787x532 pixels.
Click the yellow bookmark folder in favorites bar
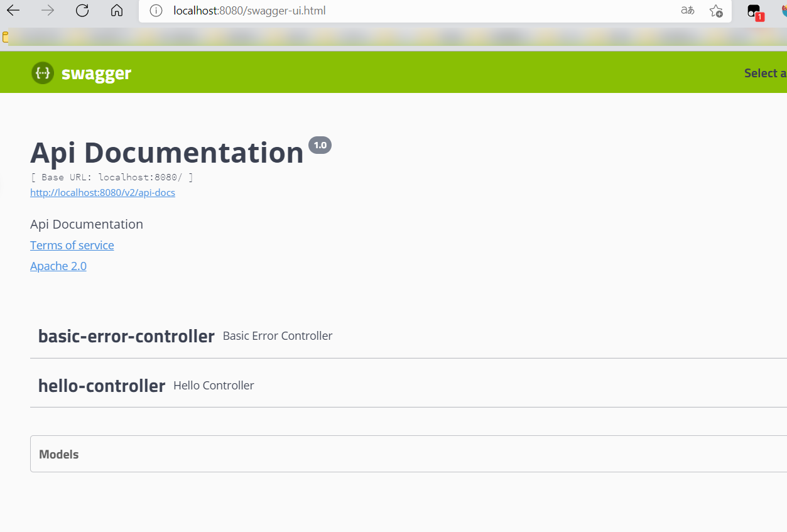tap(6, 37)
